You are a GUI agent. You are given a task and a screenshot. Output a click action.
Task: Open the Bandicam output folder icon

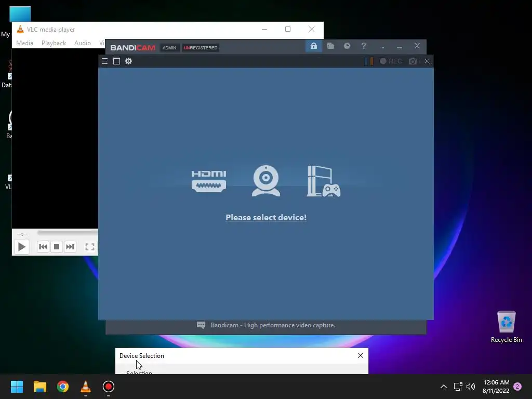[330, 46]
